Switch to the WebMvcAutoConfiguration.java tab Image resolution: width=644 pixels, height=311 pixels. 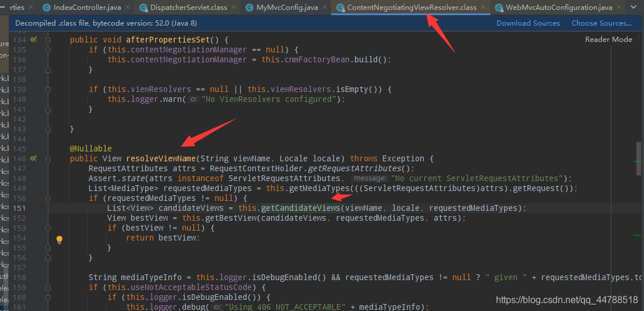[x=559, y=8]
